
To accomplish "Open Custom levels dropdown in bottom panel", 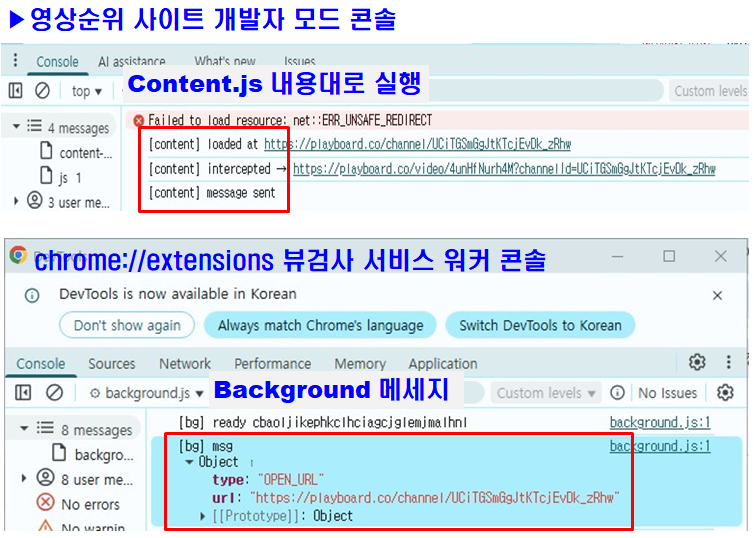I will (546, 393).
